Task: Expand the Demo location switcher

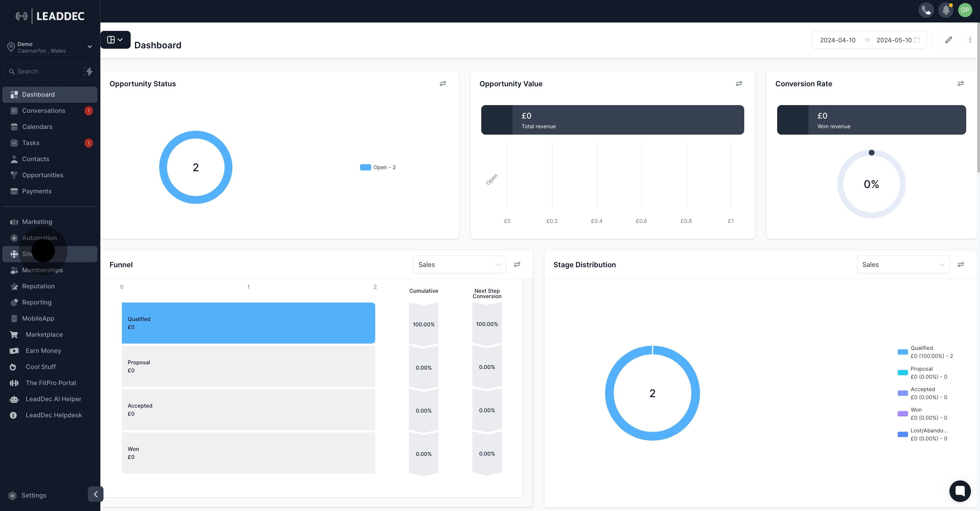Action: pos(50,47)
